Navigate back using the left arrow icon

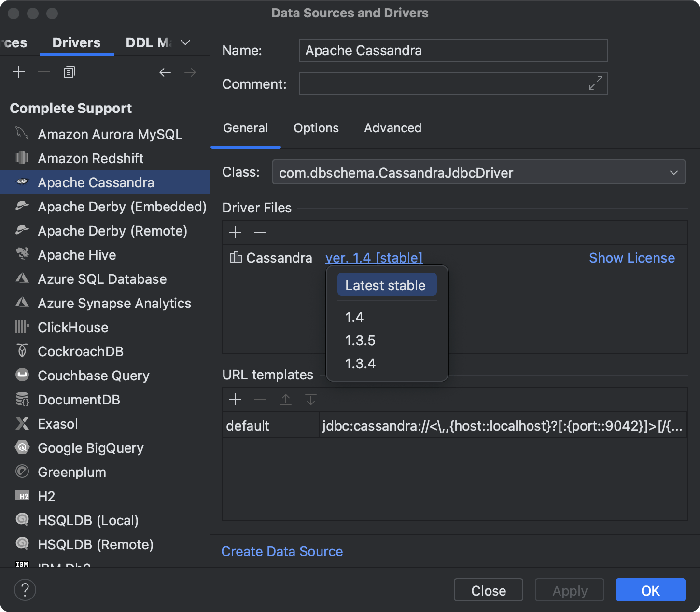click(165, 72)
